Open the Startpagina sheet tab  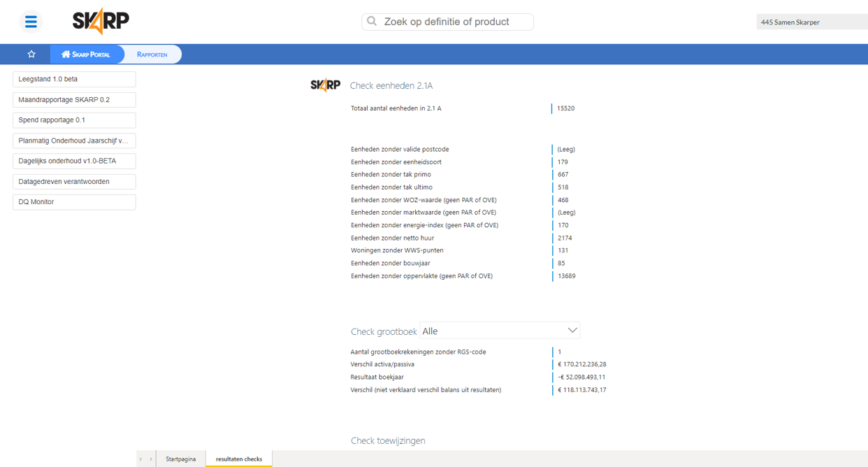[x=180, y=459]
